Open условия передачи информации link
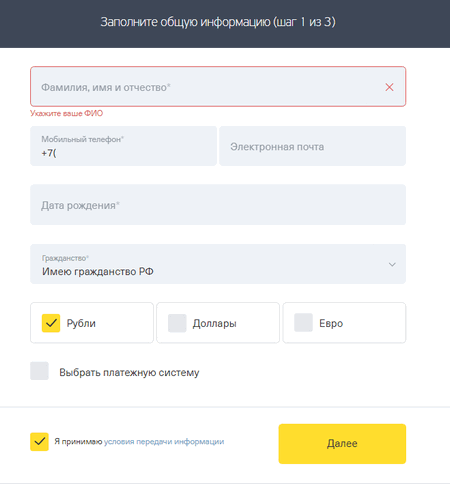Image resolution: width=450 pixels, height=486 pixels. tap(164, 442)
